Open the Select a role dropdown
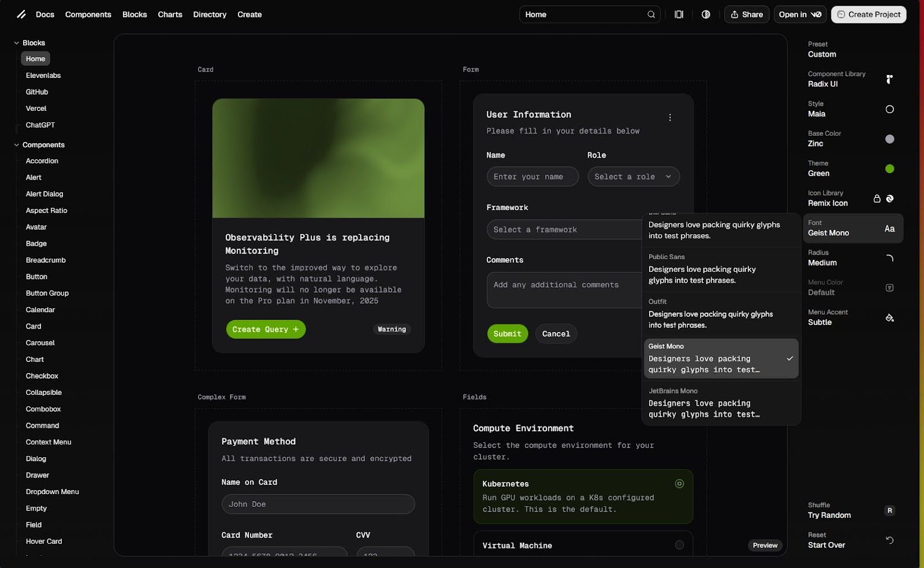Screen dimensions: 924x568 coord(634,177)
